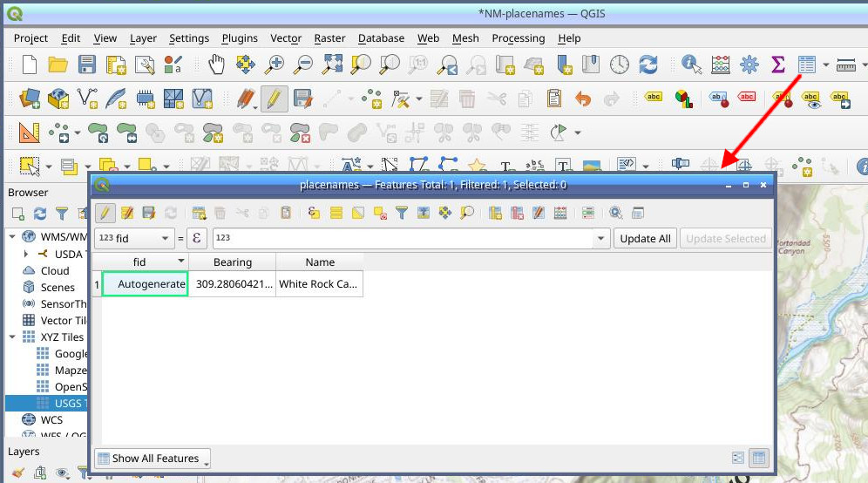The image size is (868, 483).
Task: Open the Statistical Summary sigma icon
Action: 778,65
